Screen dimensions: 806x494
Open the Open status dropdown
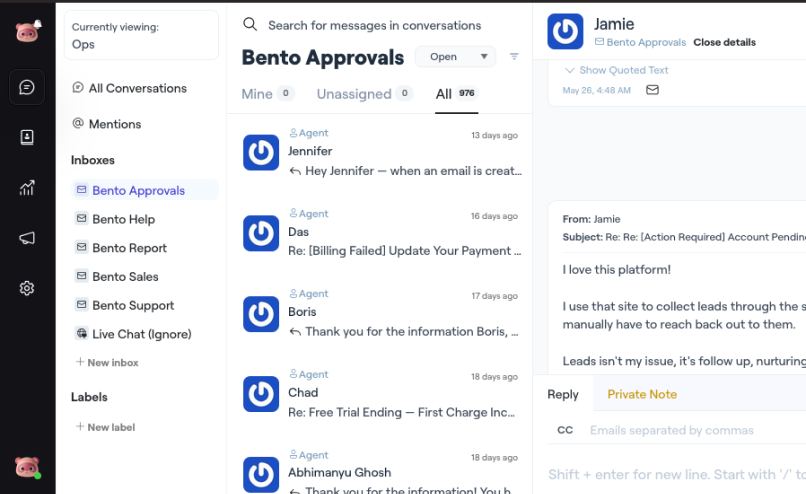(x=455, y=57)
